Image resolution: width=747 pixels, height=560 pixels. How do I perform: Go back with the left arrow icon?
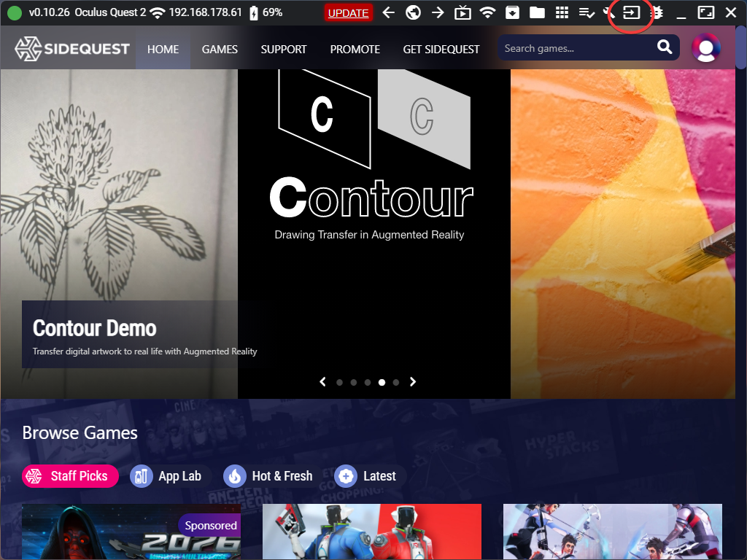389,12
